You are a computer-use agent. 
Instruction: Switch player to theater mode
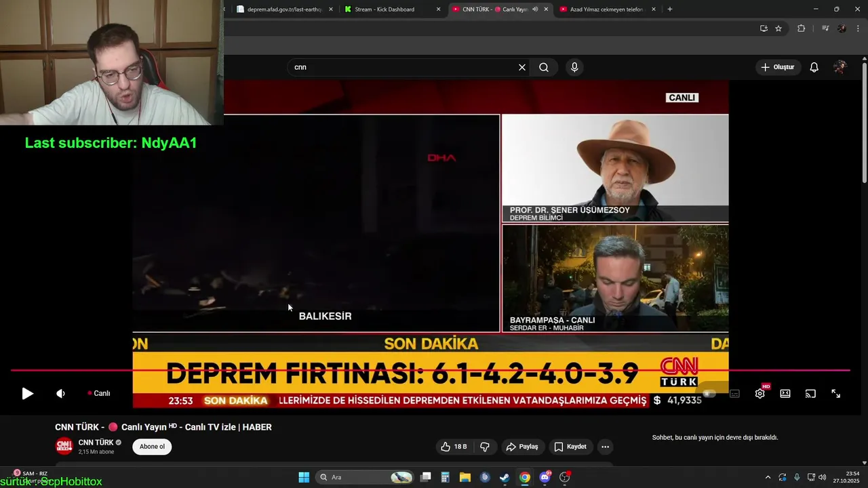785,393
